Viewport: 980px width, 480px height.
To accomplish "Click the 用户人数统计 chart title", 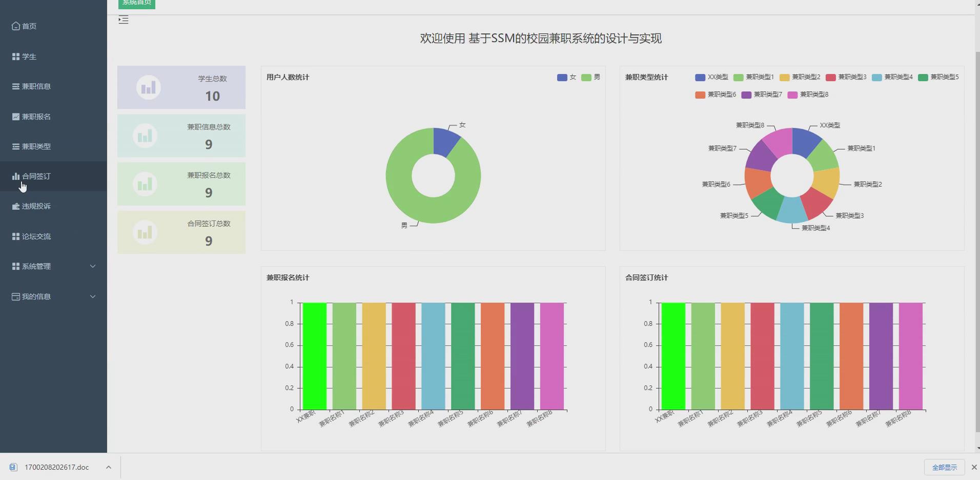I will [288, 77].
